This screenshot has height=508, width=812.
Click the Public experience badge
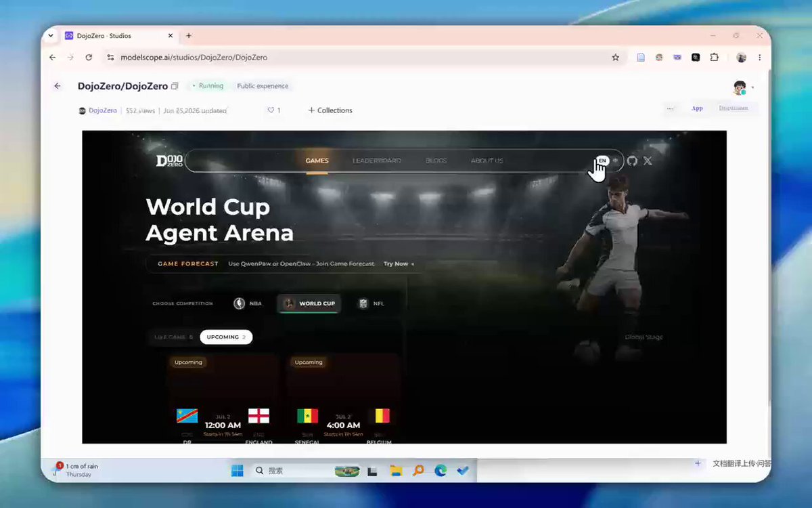263,86
